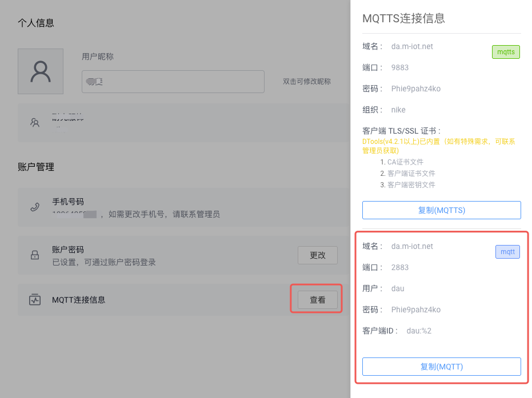Click the green mqtts tag badge
532x398 pixels.
pos(506,52)
